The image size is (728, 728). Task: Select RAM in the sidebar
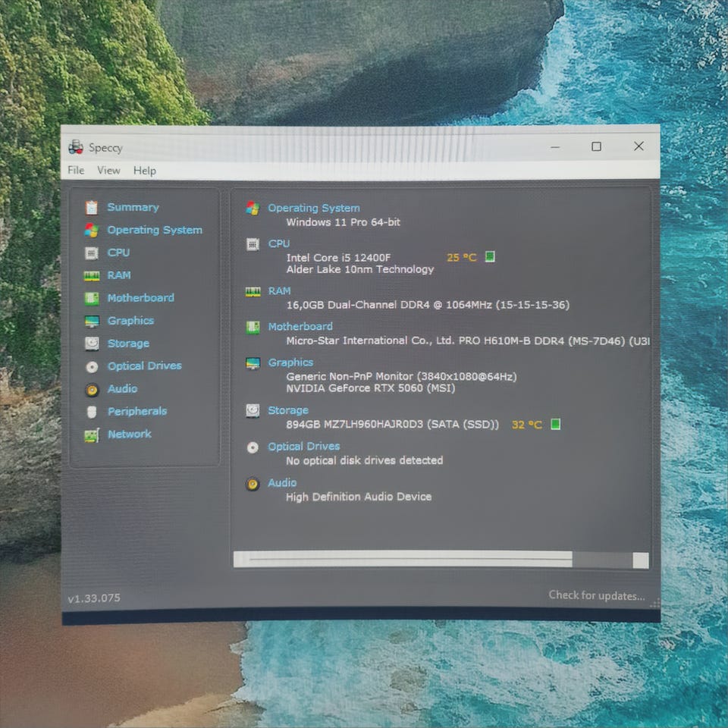point(119,275)
